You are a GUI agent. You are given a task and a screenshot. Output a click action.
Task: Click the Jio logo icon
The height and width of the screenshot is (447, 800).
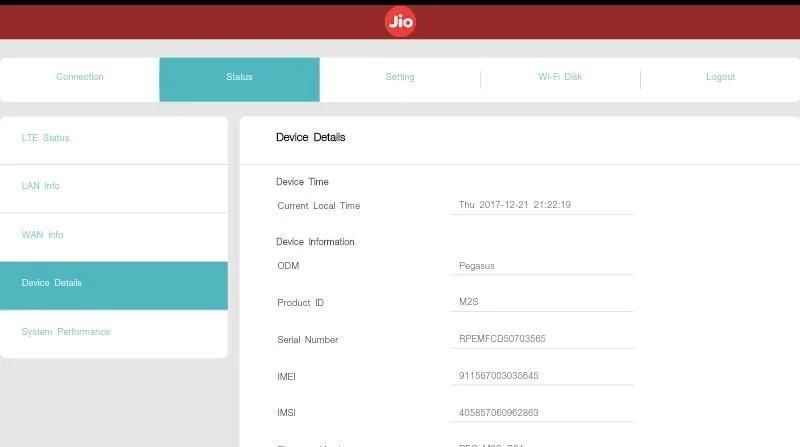[400, 22]
